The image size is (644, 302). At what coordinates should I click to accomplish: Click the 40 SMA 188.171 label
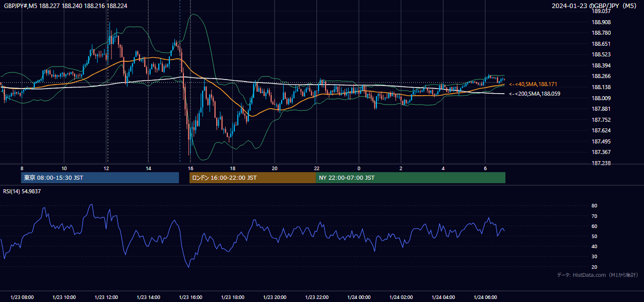(x=533, y=84)
